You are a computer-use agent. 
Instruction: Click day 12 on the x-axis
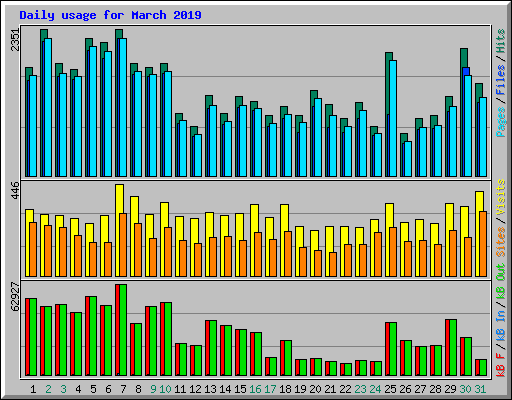tap(195, 389)
